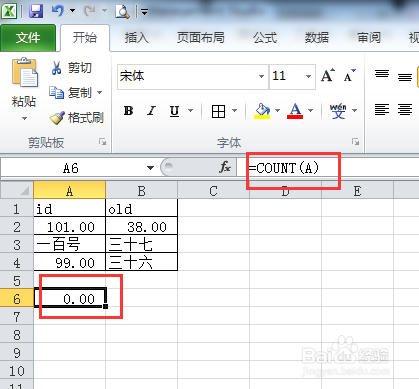
Task: Center text horizontally icon
Action: pos(405,110)
